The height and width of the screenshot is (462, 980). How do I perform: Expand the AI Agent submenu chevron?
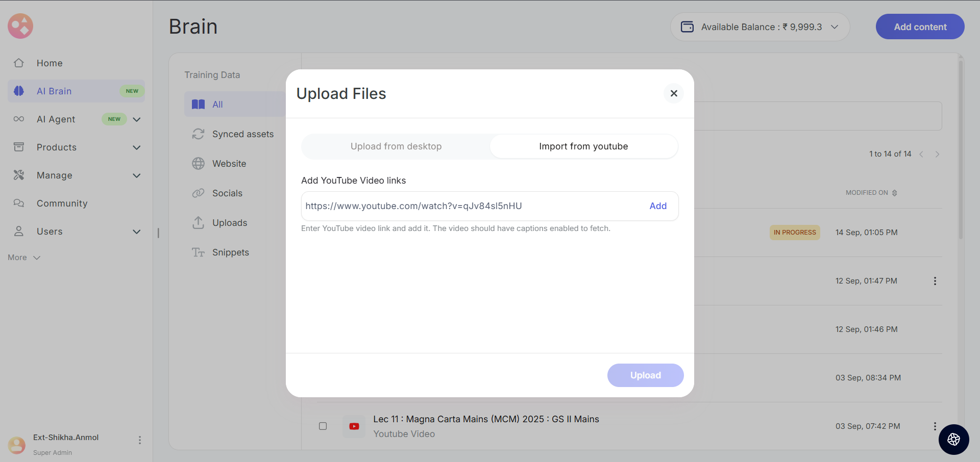137,119
